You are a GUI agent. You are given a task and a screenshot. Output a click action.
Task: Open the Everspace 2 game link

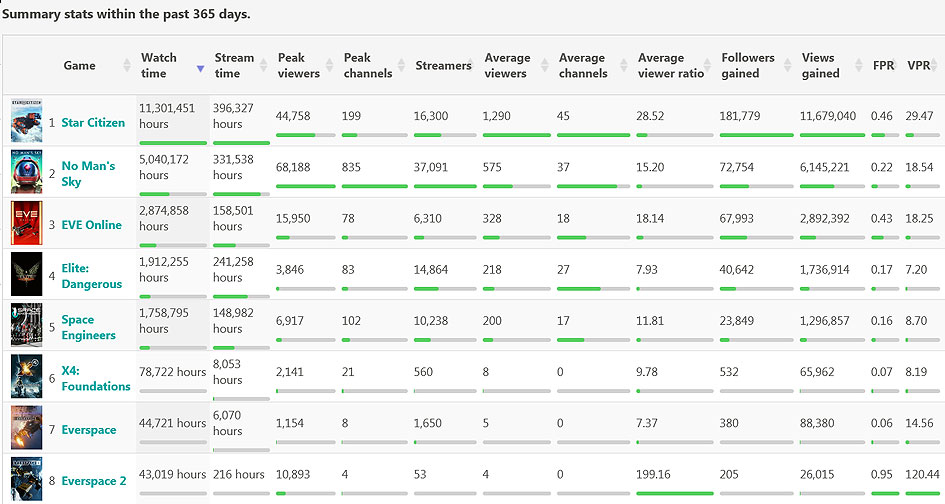(93, 481)
